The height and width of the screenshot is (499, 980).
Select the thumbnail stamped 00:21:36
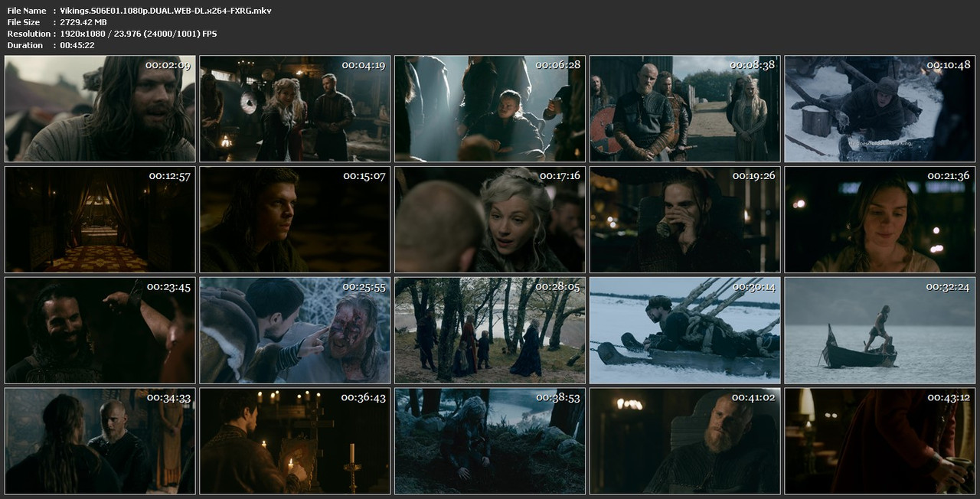tap(880, 220)
